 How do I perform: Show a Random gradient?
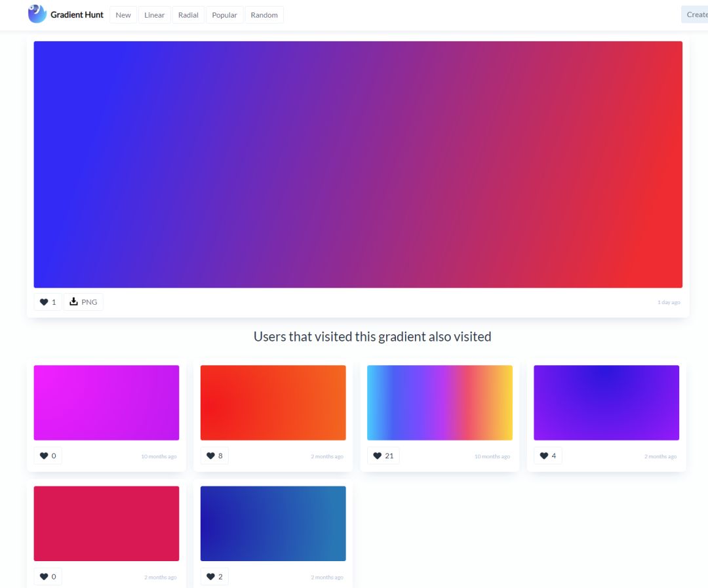click(x=264, y=15)
